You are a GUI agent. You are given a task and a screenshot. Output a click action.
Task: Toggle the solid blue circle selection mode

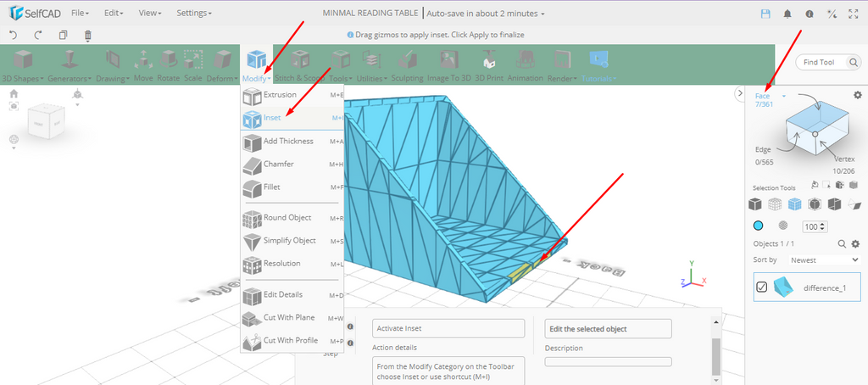pos(758,226)
